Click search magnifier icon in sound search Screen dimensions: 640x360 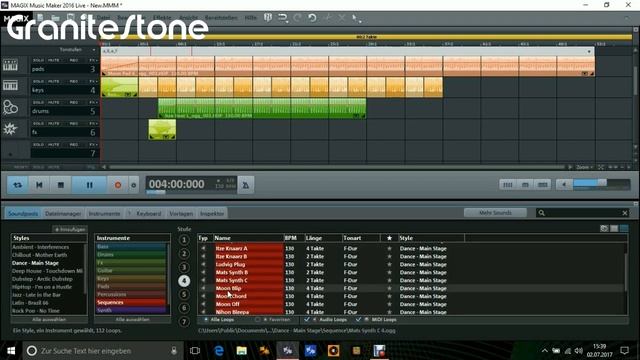click(542, 213)
